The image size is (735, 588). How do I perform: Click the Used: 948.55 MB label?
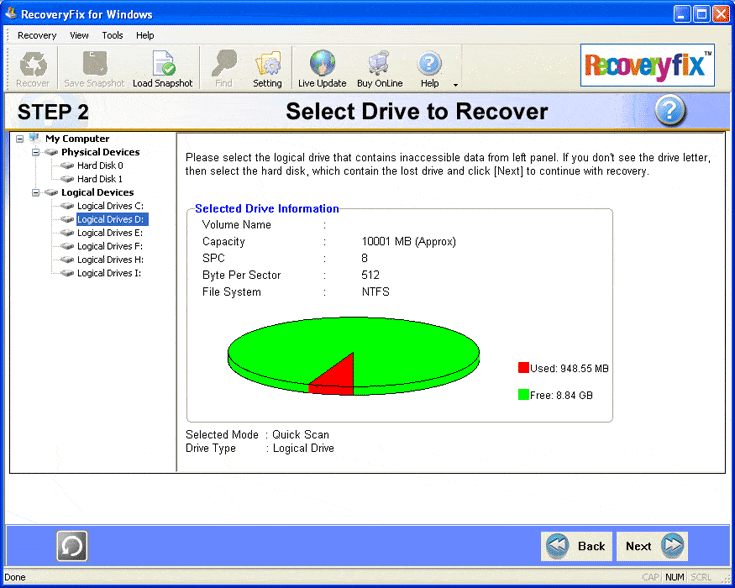click(x=569, y=369)
